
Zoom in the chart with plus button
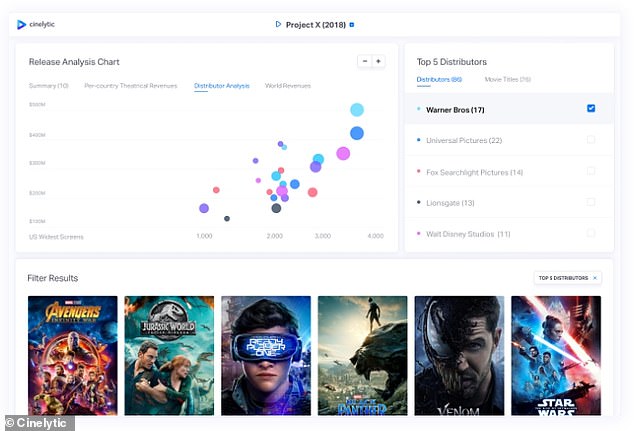point(378,61)
